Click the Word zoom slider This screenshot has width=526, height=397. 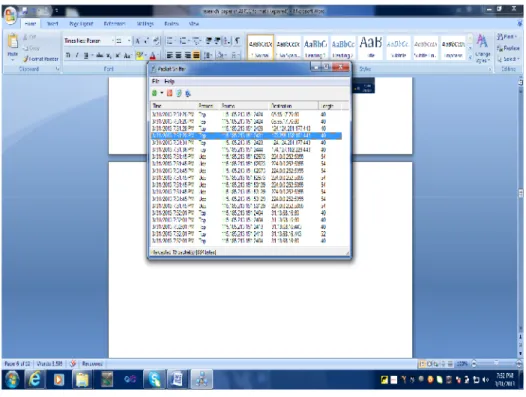point(496,363)
